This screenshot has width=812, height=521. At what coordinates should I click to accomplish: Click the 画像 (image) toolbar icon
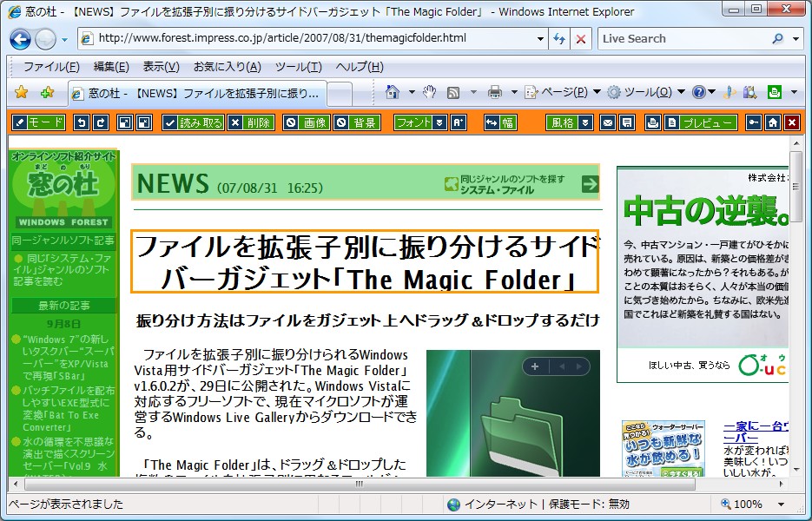pos(306,122)
